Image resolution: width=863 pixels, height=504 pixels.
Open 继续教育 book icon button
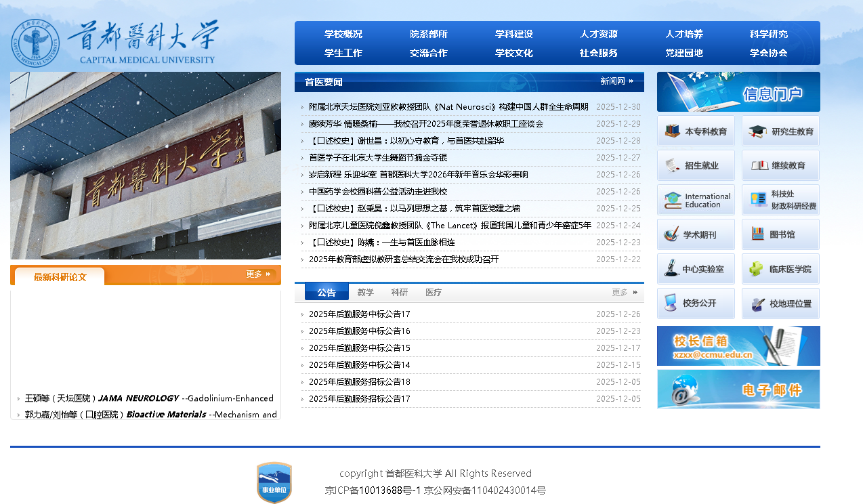[x=780, y=165]
